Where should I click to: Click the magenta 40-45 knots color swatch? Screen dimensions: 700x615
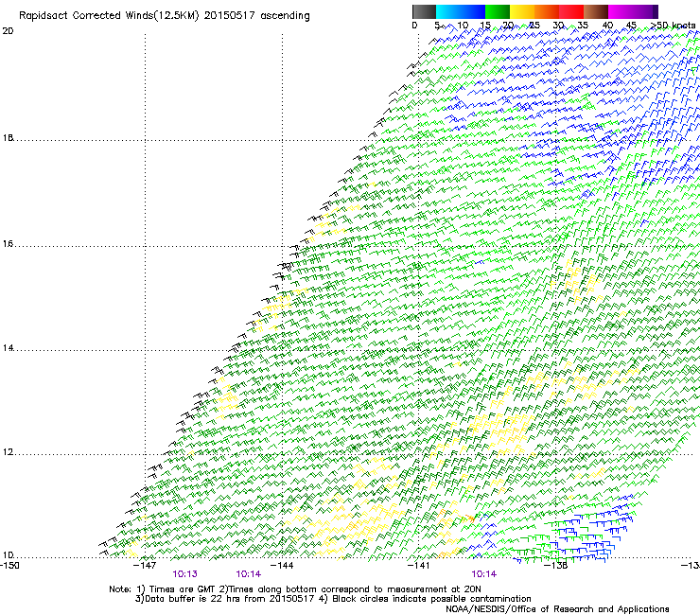tap(621, 11)
